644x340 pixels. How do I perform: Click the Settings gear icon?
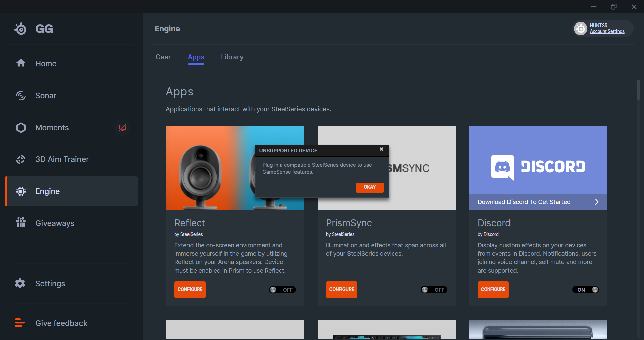(20, 283)
